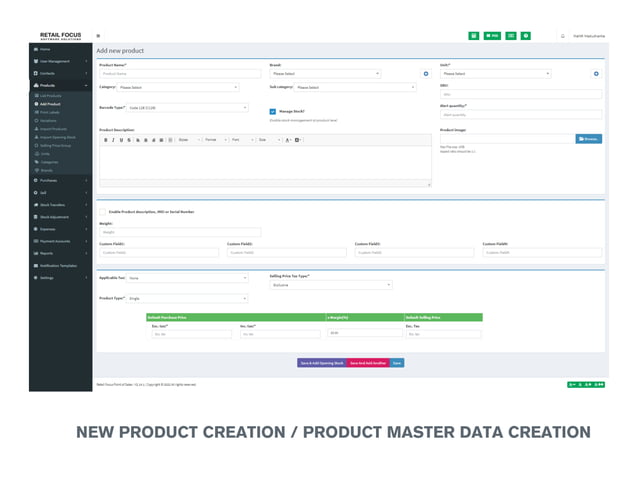Click the Contacts sidebar icon
The image size is (638, 493).
36,73
